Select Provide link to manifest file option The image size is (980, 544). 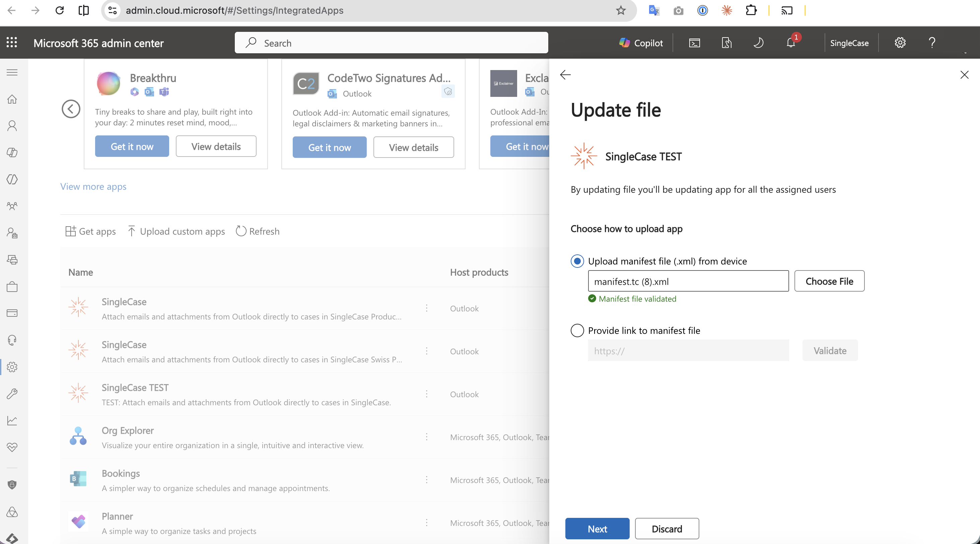click(x=577, y=330)
